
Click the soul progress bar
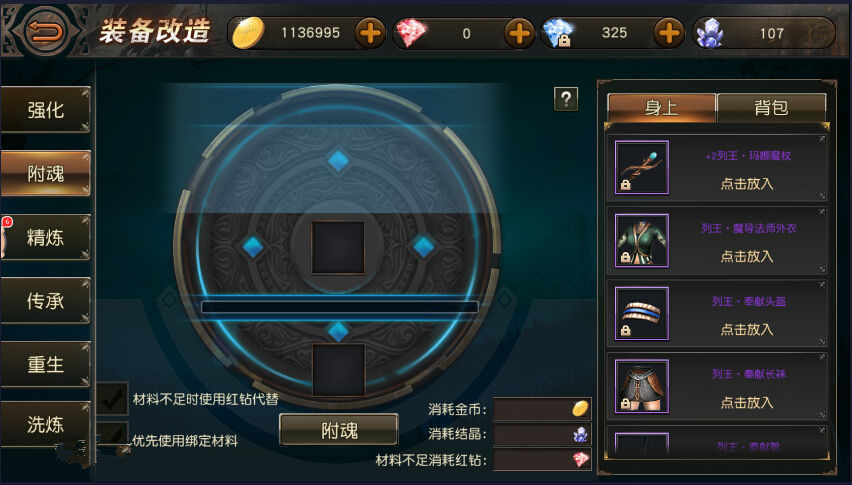click(x=340, y=307)
